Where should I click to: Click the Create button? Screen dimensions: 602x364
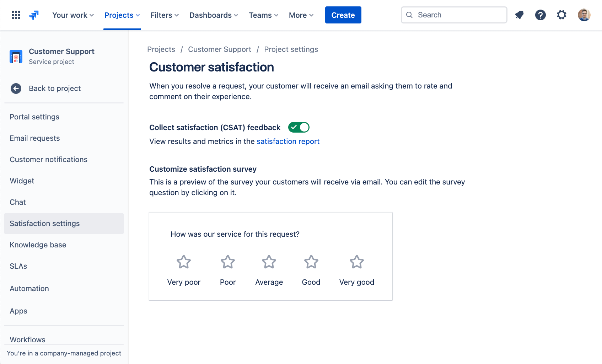(343, 15)
